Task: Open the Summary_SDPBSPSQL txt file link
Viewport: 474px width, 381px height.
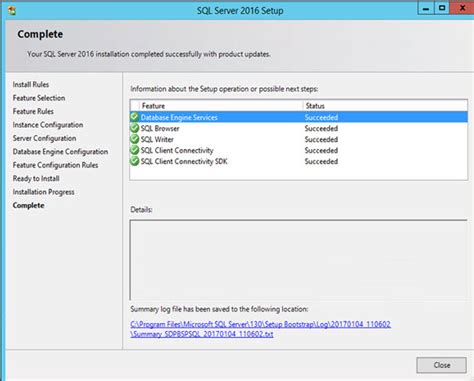Action: tap(202, 334)
